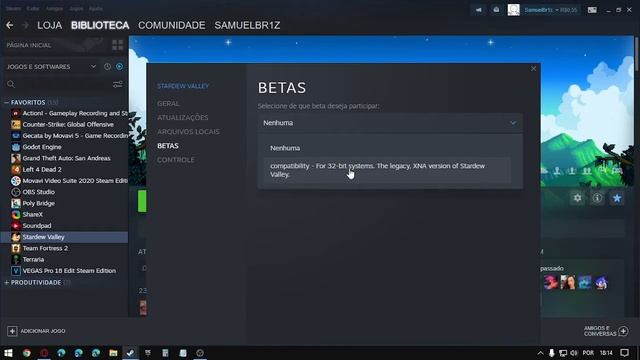Open game settings gear icon
640x360 pixels.
pyautogui.click(x=578, y=198)
